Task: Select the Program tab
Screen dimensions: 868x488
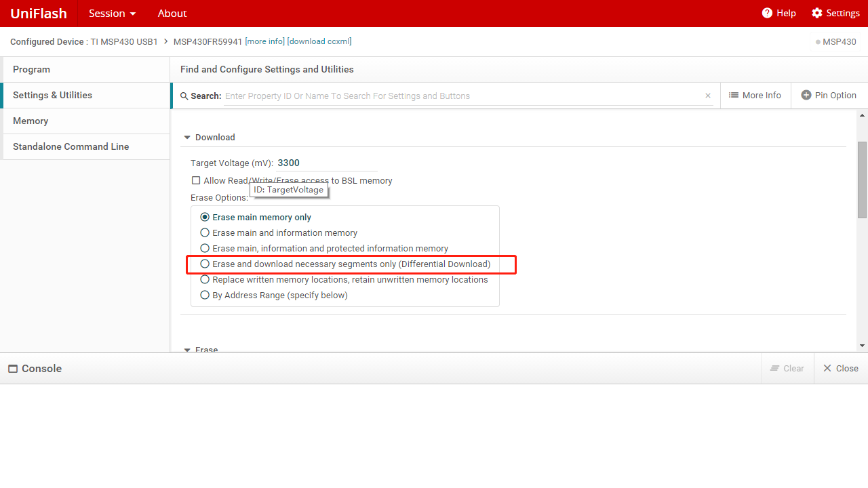Action: pyautogui.click(x=85, y=69)
